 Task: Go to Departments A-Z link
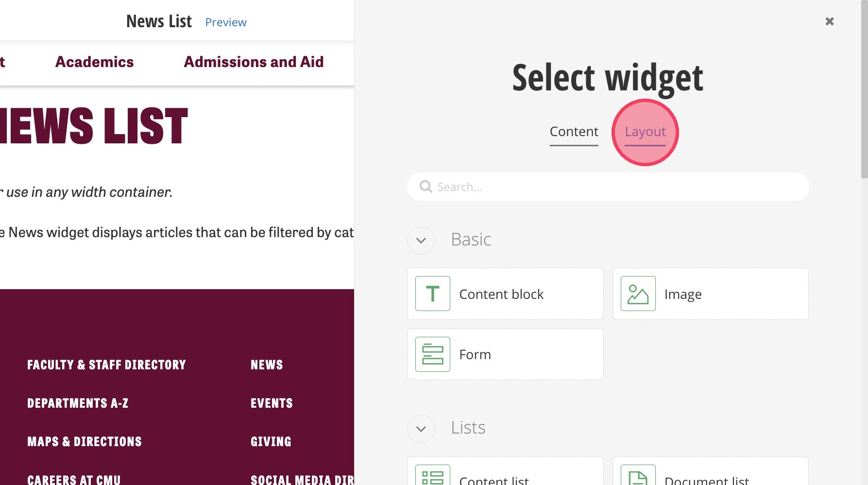coord(78,403)
